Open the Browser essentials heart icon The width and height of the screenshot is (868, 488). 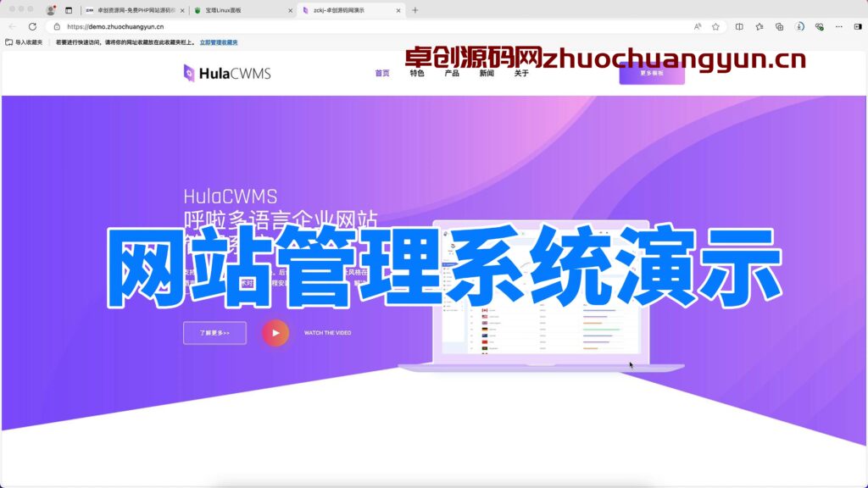coord(820,26)
